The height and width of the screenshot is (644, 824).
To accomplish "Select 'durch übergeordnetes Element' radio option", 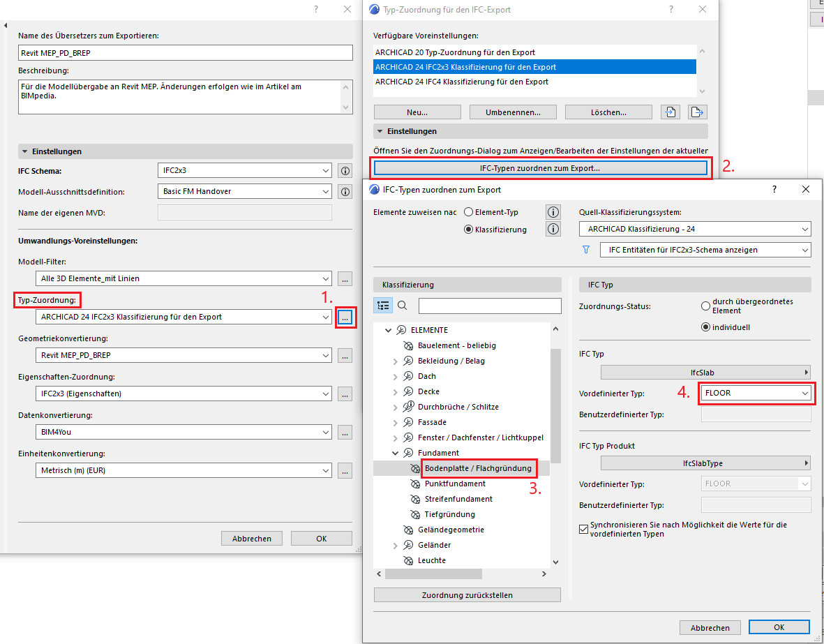I will coord(705,306).
